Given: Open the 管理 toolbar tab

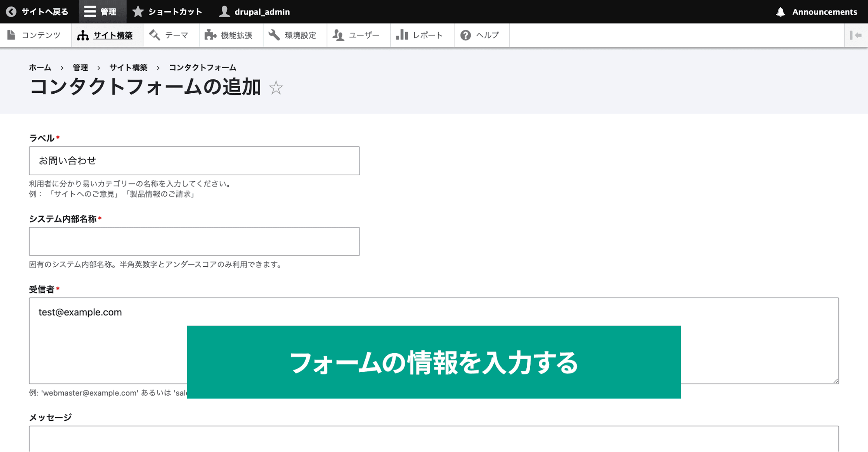Looking at the screenshot, I should tap(102, 12).
